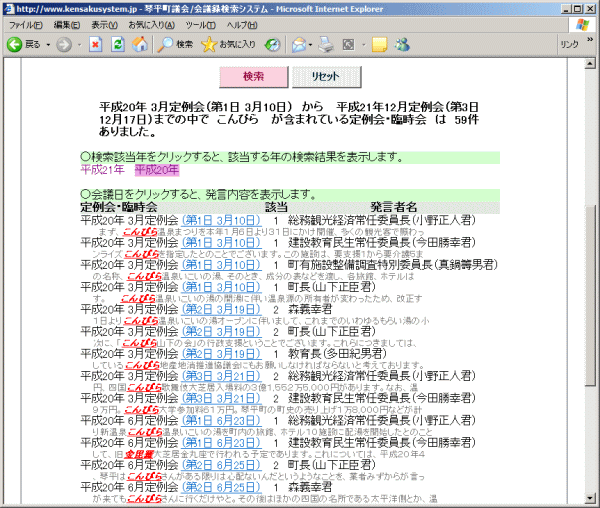600x508 pixels.
Task: Open the Mail envelope toolbar icon
Action: tap(299, 45)
